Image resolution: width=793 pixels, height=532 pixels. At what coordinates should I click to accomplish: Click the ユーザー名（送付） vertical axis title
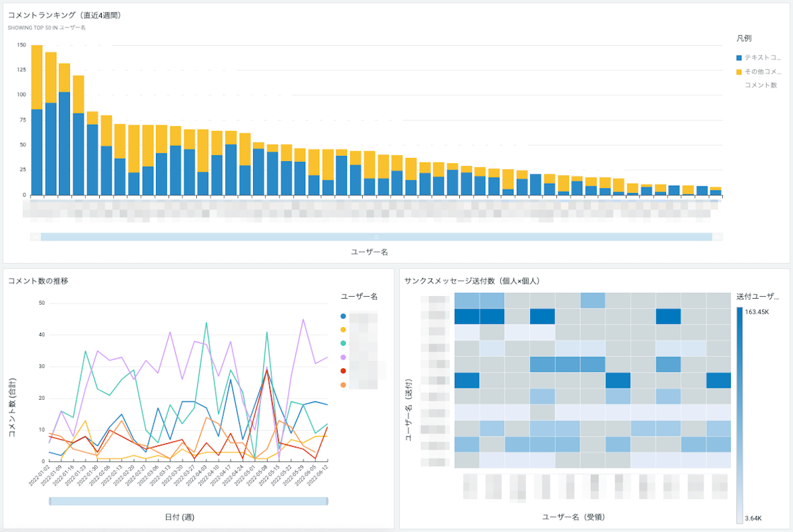click(409, 410)
